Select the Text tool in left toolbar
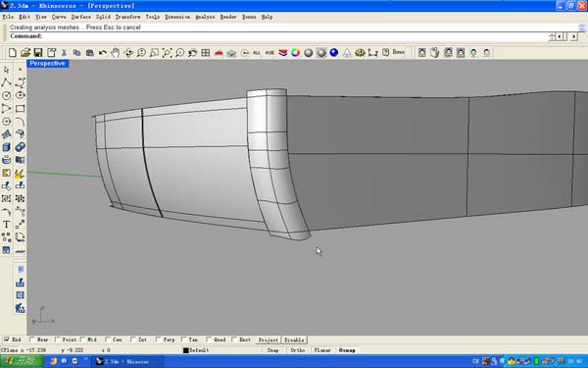588x368 pixels. [x=7, y=224]
